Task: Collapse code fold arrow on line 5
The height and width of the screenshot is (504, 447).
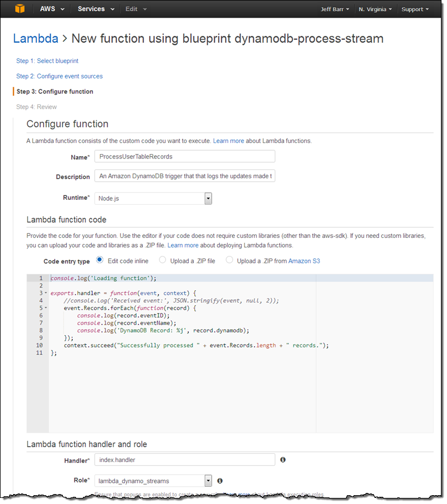Action: 46,308
